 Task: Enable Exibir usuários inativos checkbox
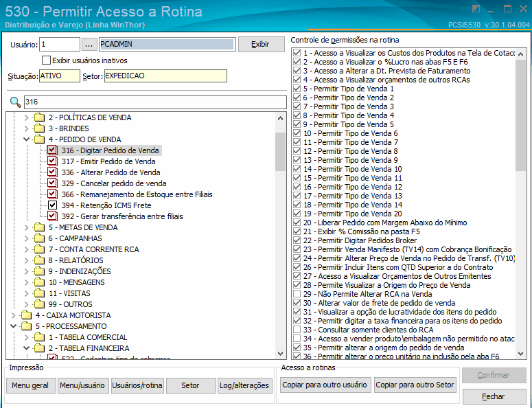pos(46,60)
